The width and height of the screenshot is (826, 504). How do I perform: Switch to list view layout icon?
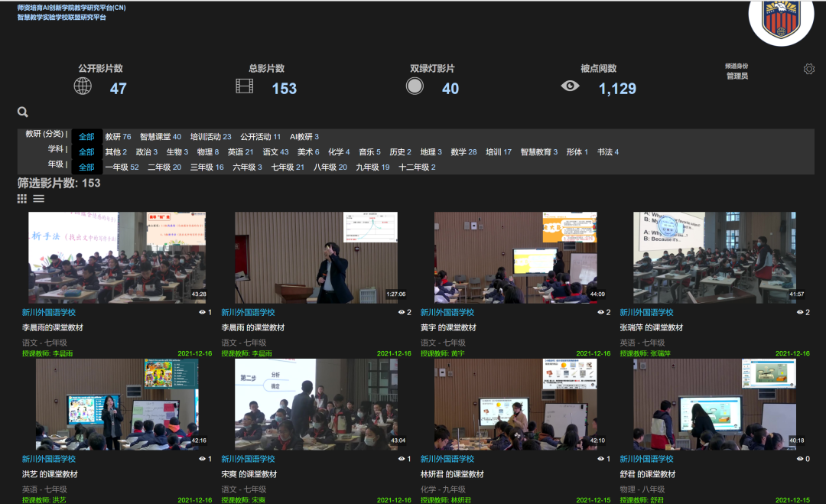coord(38,199)
